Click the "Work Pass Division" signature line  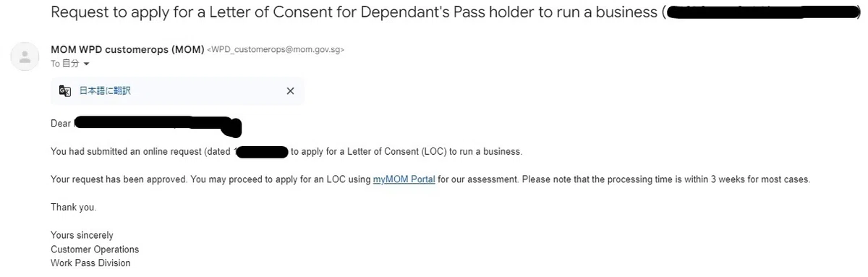click(x=90, y=263)
